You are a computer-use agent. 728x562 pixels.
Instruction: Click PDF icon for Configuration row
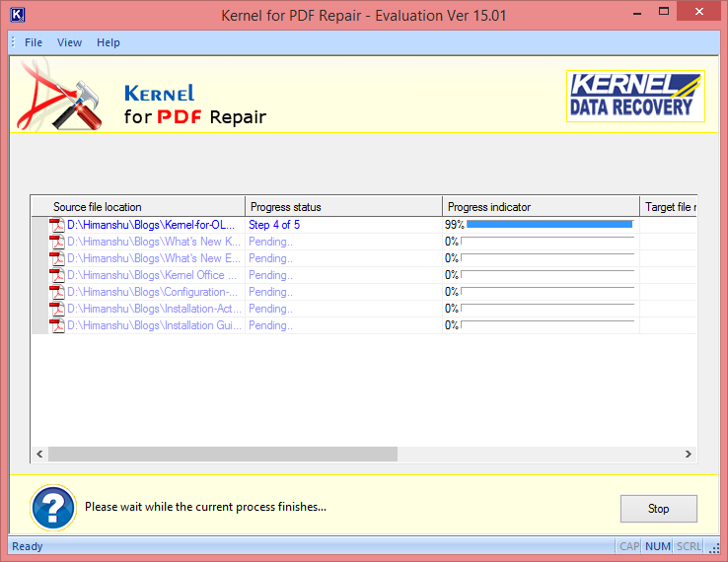[x=57, y=292]
